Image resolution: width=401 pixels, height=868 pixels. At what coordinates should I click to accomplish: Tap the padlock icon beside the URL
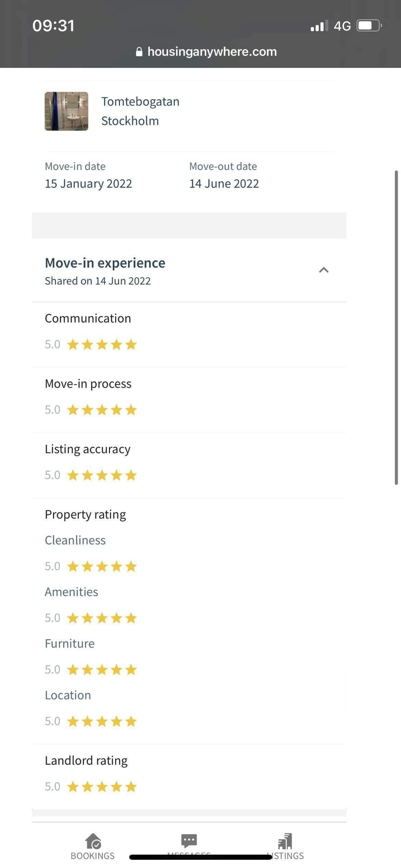coord(139,52)
